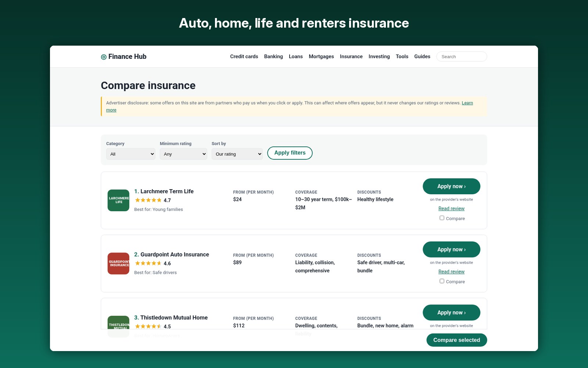Click the 'Healthy lifestyle' discount text
Image resolution: width=588 pixels, height=368 pixels.
pyautogui.click(x=375, y=199)
